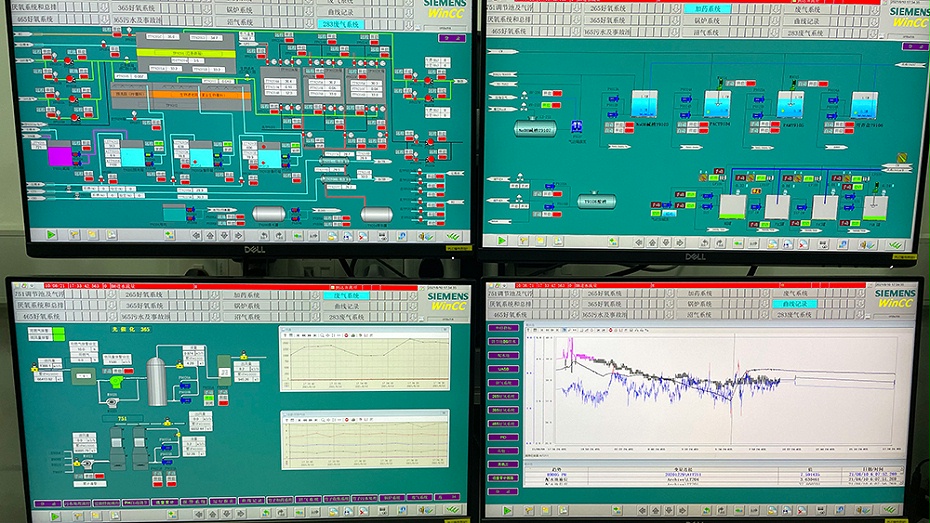Screen dimensions: 930x523
Task: Click green checkmarks acknowledge icon on top-right monitor
Action: coord(894,244)
